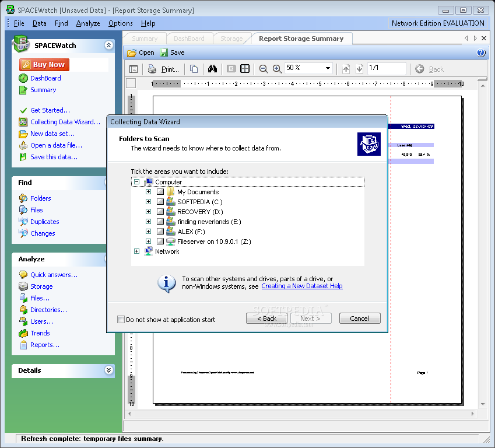This screenshot has width=495, height=448.
Task: Click the zoom in magnifier icon
Action: 277,69
